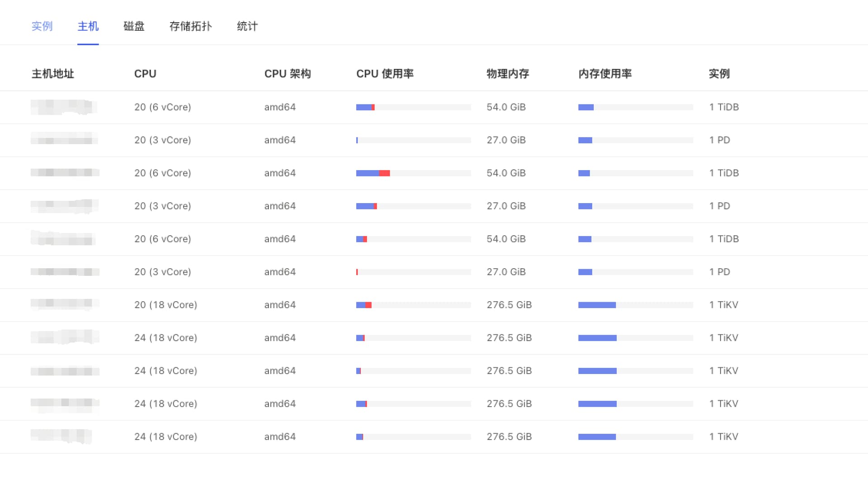This screenshot has height=479, width=868.
Task: Click the CPU 架构 column header
Action: click(x=288, y=74)
